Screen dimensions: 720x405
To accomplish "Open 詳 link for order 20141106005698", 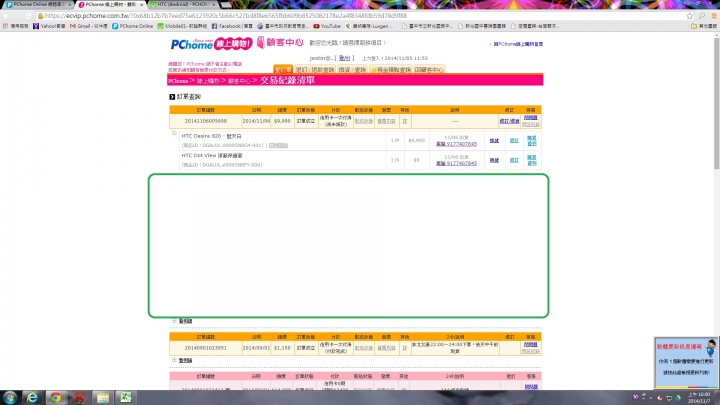I will tap(405, 121).
